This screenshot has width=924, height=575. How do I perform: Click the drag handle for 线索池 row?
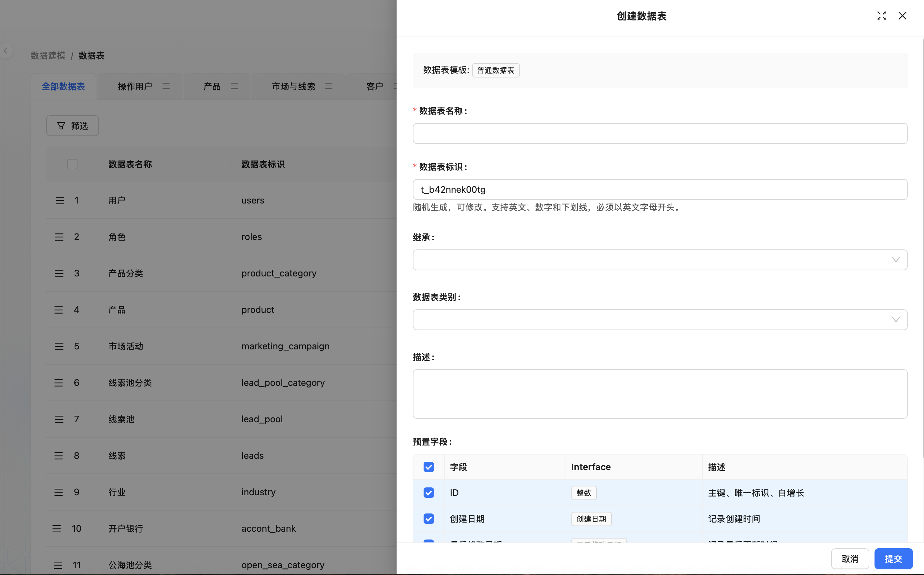(x=59, y=419)
